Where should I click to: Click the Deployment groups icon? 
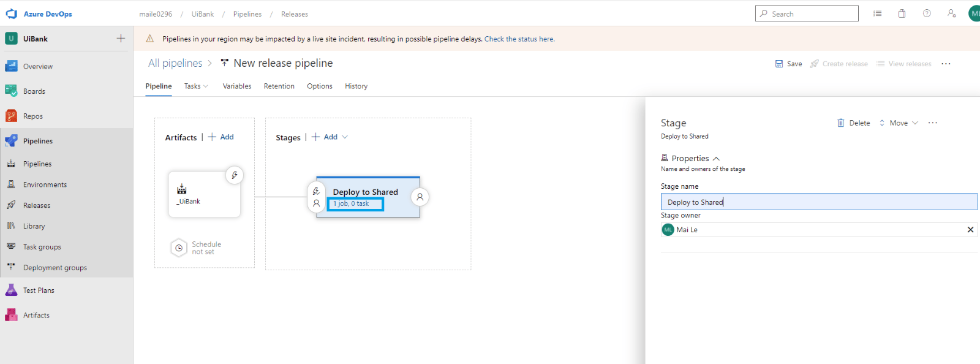click(x=11, y=267)
